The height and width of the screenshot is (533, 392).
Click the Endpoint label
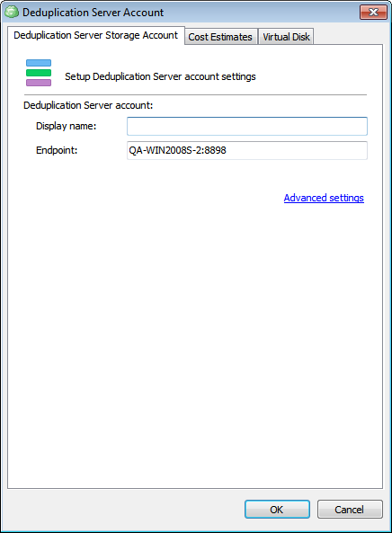[x=57, y=150]
